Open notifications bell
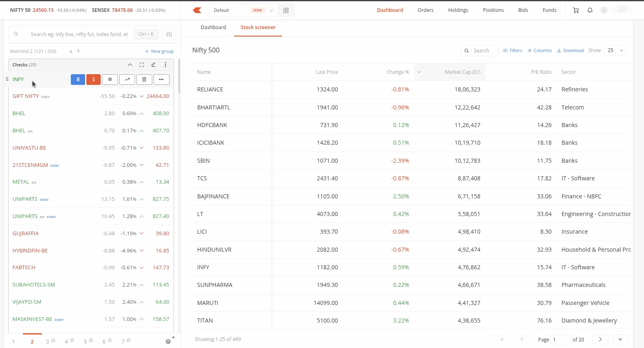 pyautogui.click(x=590, y=10)
